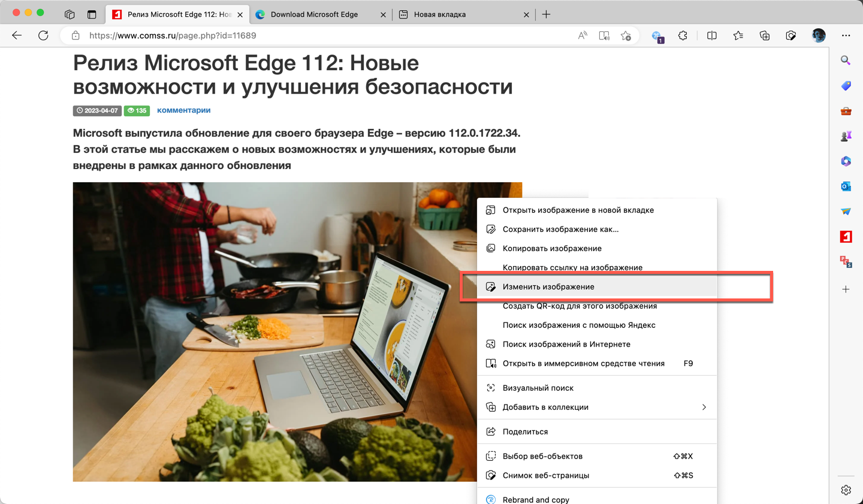863x504 pixels.
Task: Open Immersive Reader icon in address bar
Action: coord(604,35)
